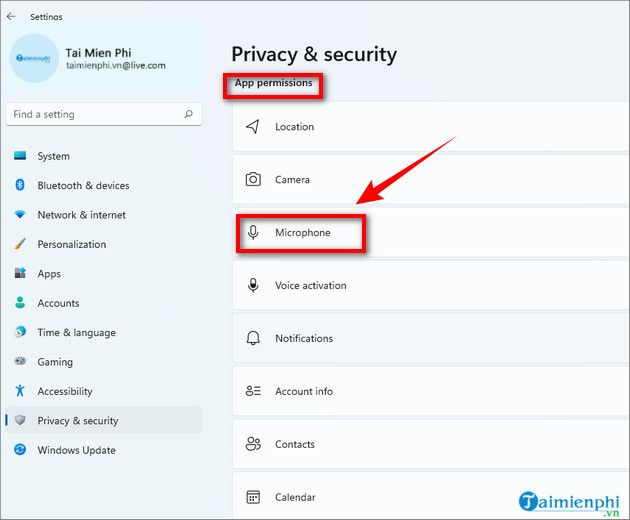Open Microphone app permissions
Screen dimensions: 630x520
(x=430, y=233)
